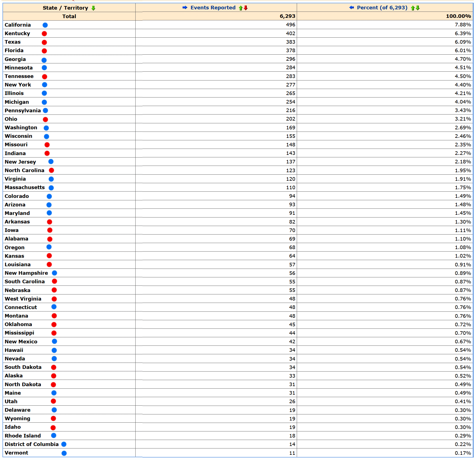
Task: Sort by State / Territory green down arrow
Action: (93, 8)
